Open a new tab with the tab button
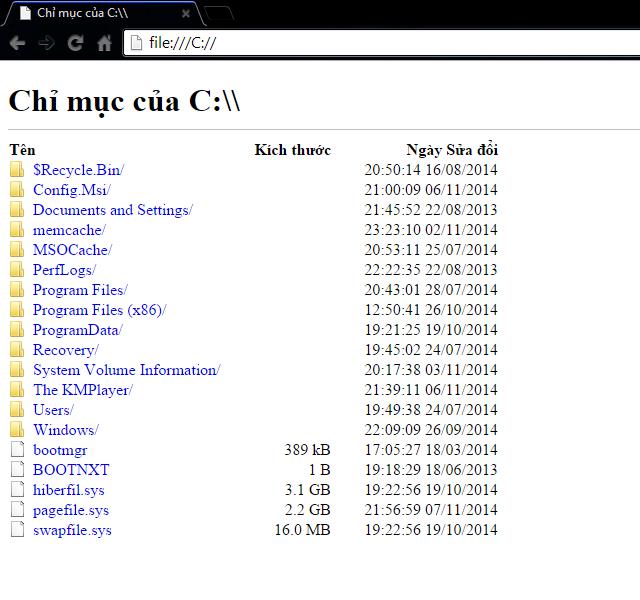 pos(219,14)
